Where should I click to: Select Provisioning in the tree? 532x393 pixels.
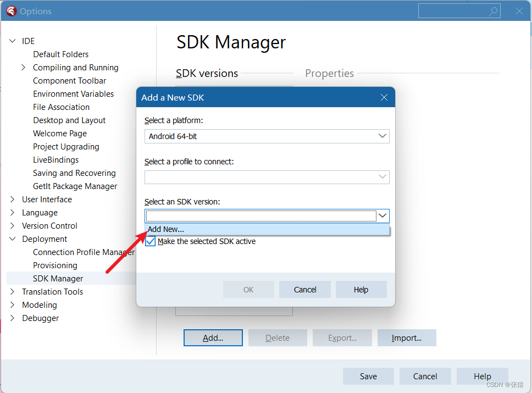click(56, 265)
